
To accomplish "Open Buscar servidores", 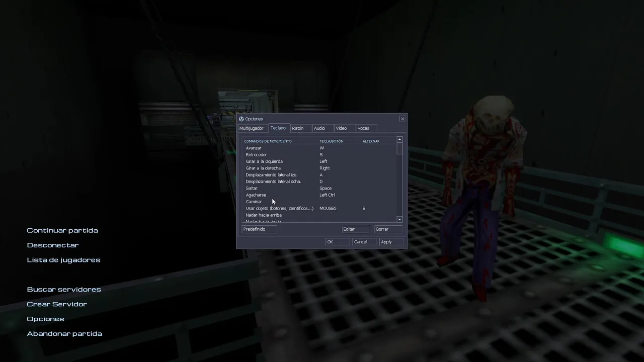I will click(x=64, y=289).
